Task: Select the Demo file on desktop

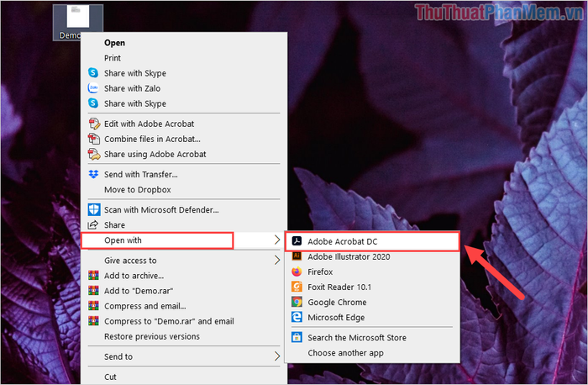Action: tap(78, 22)
